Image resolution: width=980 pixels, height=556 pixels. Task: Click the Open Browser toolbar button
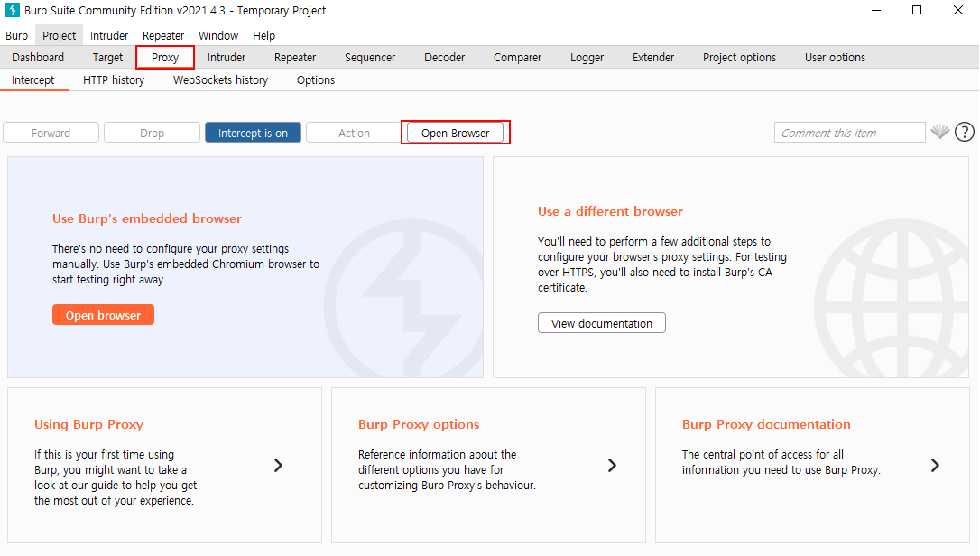(455, 133)
